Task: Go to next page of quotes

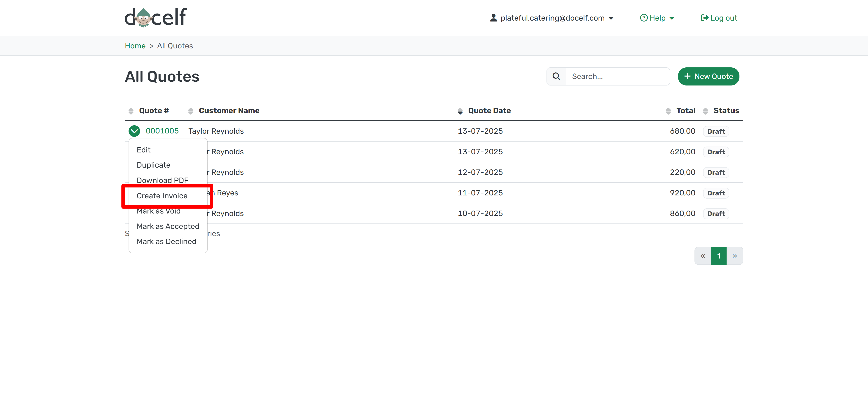Action: pyautogui.click(x=734, y=256)
